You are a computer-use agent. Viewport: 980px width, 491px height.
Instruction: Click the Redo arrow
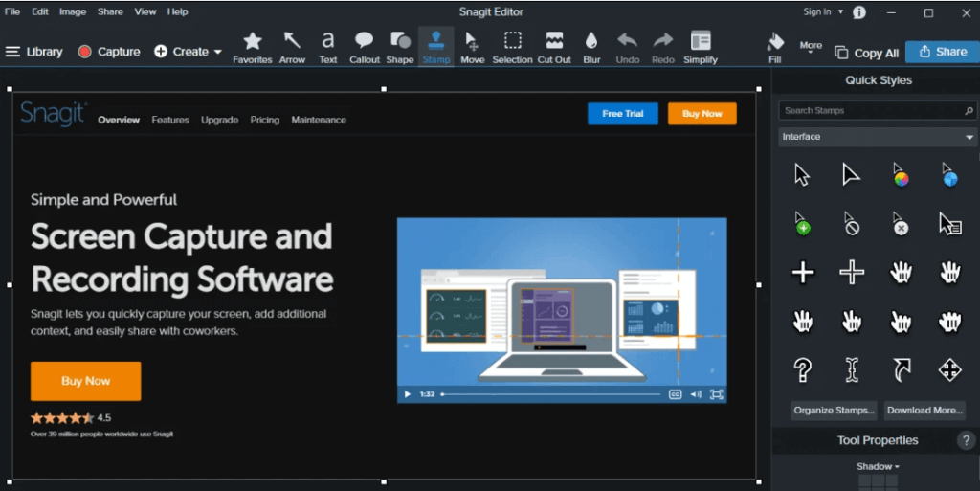(x=663, y=48)
